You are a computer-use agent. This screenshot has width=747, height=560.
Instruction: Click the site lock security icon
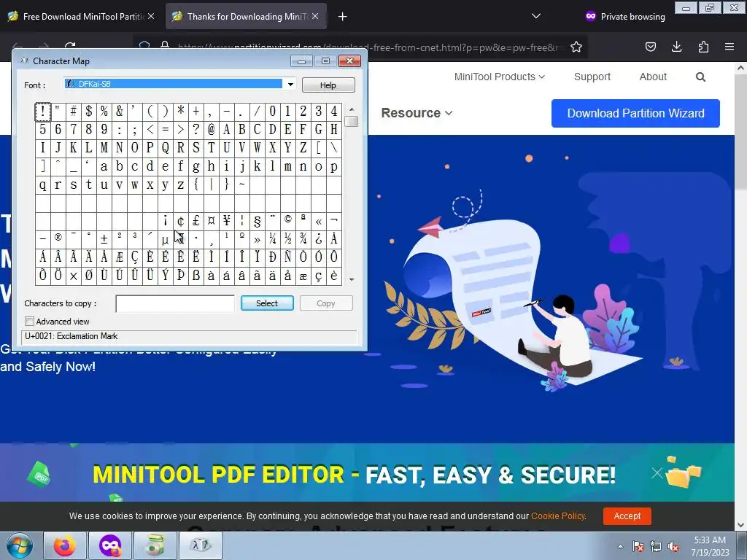pos(165,47)
